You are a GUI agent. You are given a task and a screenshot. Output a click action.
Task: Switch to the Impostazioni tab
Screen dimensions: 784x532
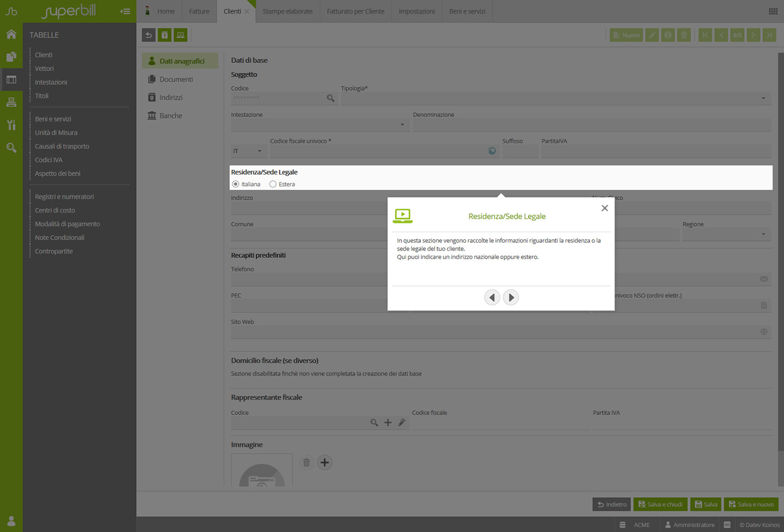click(x=416, y=11)
